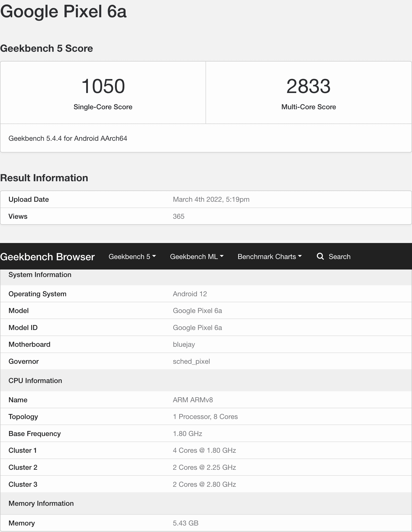
Task: Select the views count 365
Action: pyautogui.click(x=179, y=216)
